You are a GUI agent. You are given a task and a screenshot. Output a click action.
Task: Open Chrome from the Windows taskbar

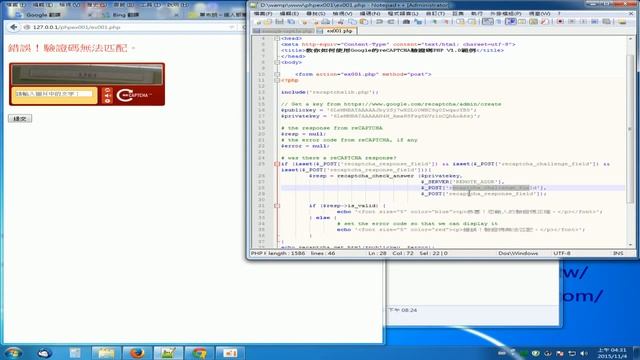[199, 353]
